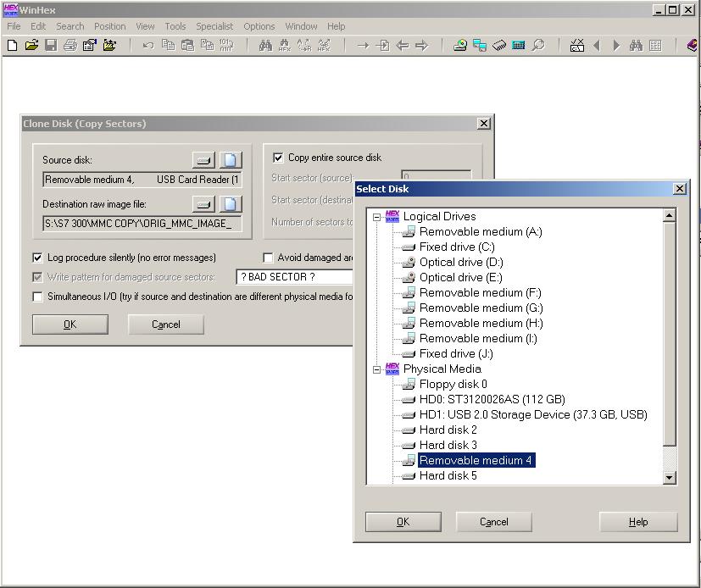Click the Open Disk toolbar icon

click(460, 45)
